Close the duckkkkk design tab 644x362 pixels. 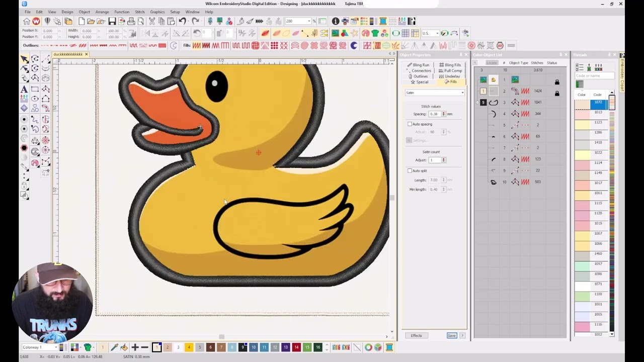[86, 54]
